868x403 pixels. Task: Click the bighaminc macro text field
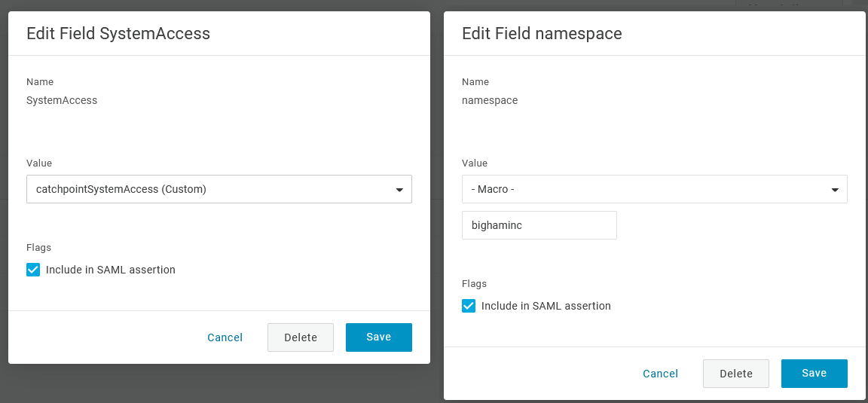click(539, 225)
